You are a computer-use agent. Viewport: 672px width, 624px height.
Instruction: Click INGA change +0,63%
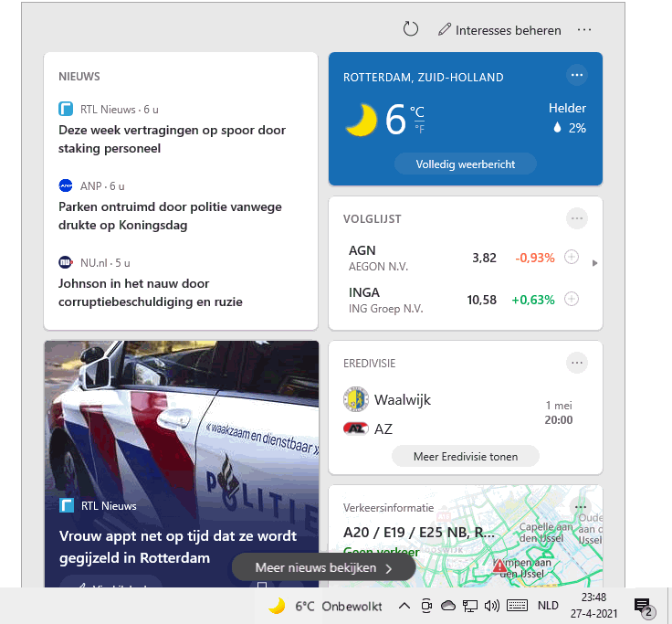tap(533, 300)
